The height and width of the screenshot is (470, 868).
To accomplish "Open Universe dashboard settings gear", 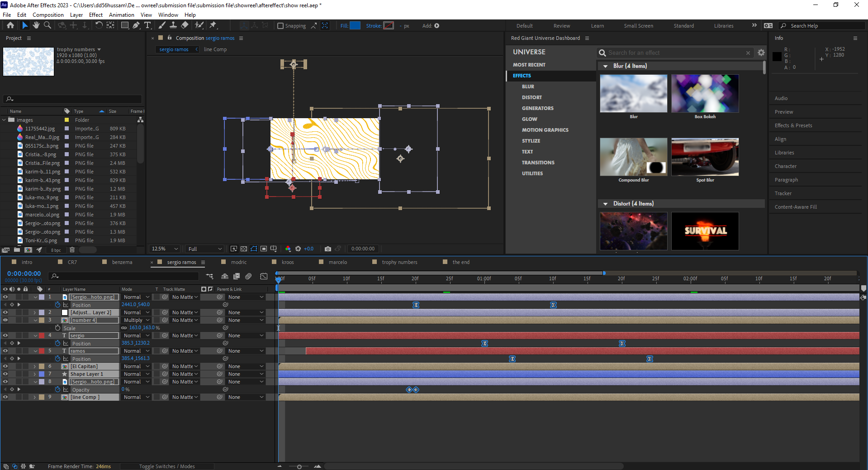I will 761,53.
